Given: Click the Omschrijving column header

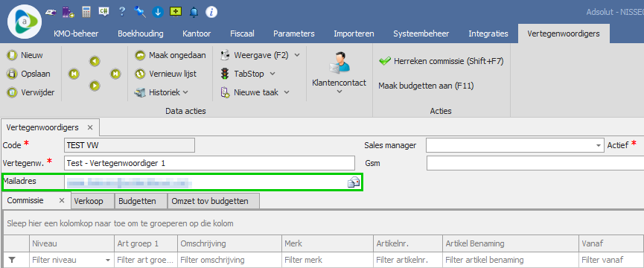Looking at the screenshot, I should coord(229,243).
